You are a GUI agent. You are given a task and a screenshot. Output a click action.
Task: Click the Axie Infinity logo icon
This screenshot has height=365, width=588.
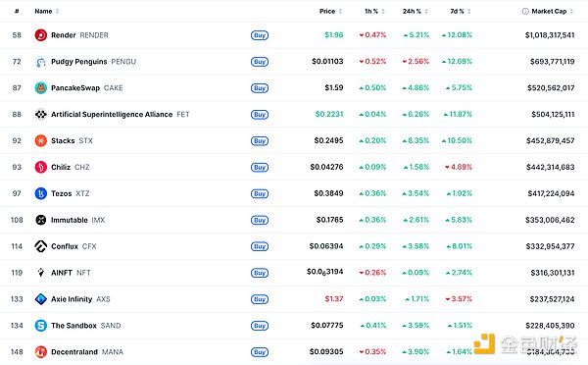click(x=40, y=299)
